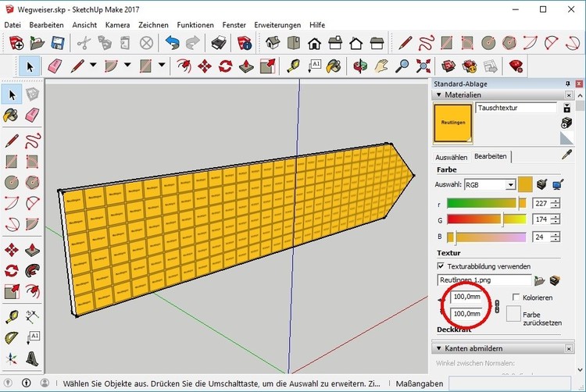Select the Follow Me tool in left toolbar
This screenshot has height=392, width=586.
pos(33,270)
